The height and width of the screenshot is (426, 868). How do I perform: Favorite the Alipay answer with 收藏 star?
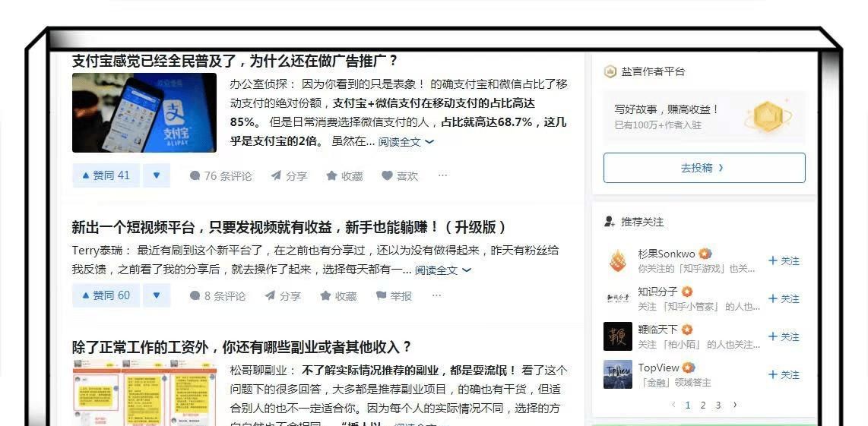point(344,176)
